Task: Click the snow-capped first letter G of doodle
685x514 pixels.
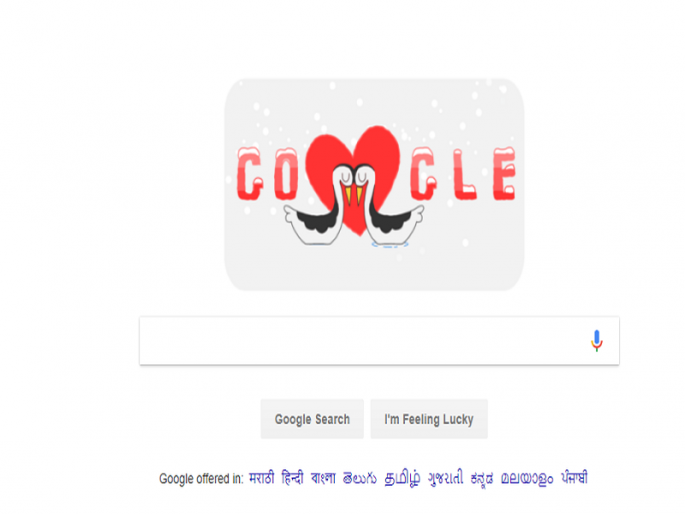Action: pos(249,174)
